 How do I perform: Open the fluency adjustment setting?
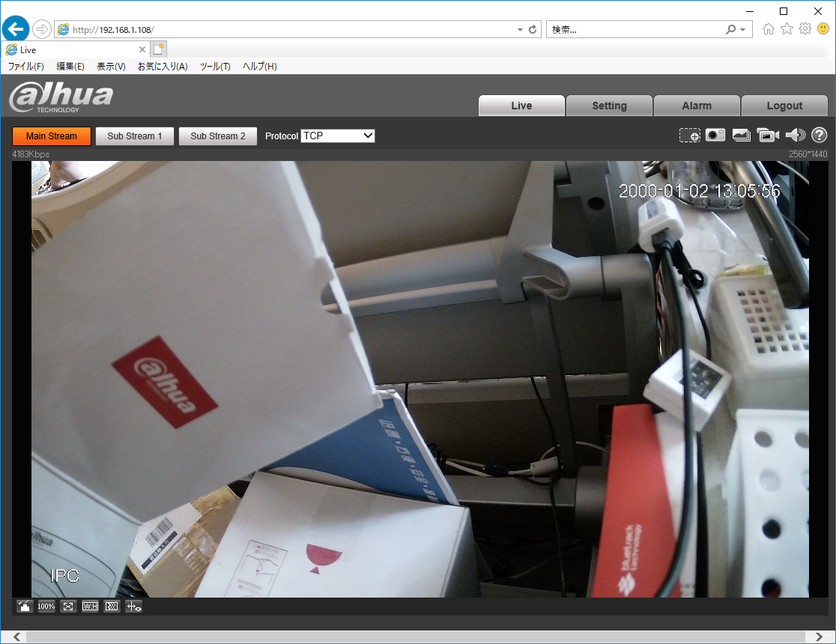click(112, 606)
